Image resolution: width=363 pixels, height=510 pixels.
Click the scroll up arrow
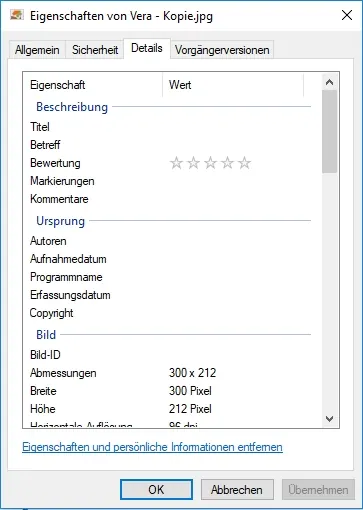point(329,82)
